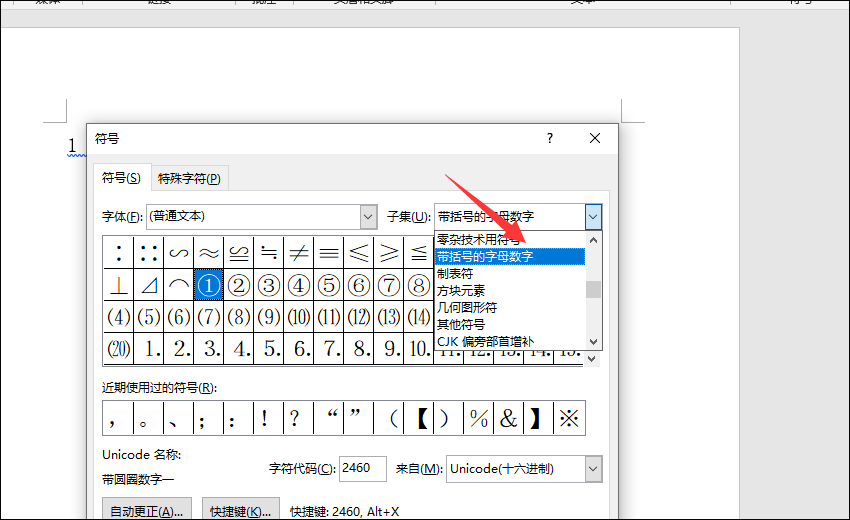The height and width of the screenshot is (520, 850).
Task: Pick the parenthesized ⑺ symbol
Action: click(x=209, y=317)
